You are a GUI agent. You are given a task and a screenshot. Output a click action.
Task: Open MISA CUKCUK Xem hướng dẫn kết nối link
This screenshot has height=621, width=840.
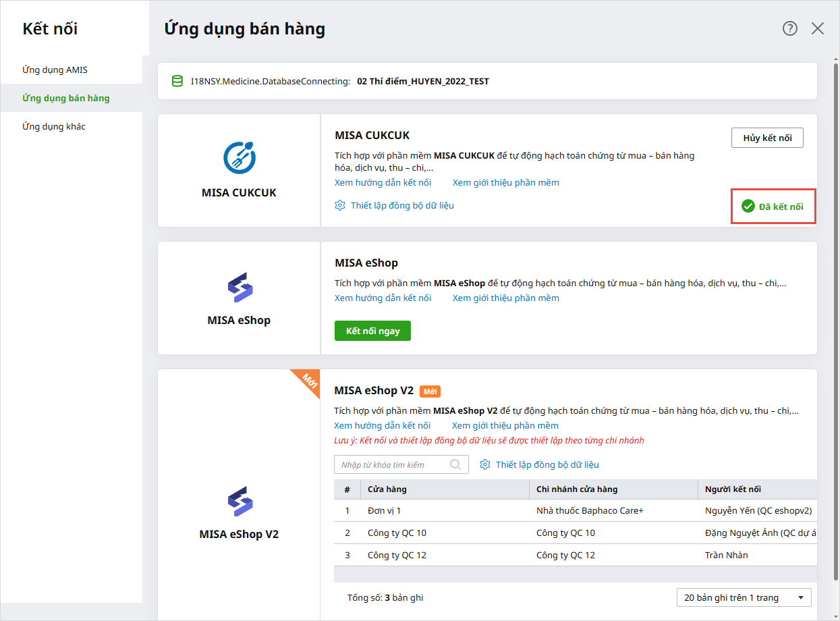[383, 182]
